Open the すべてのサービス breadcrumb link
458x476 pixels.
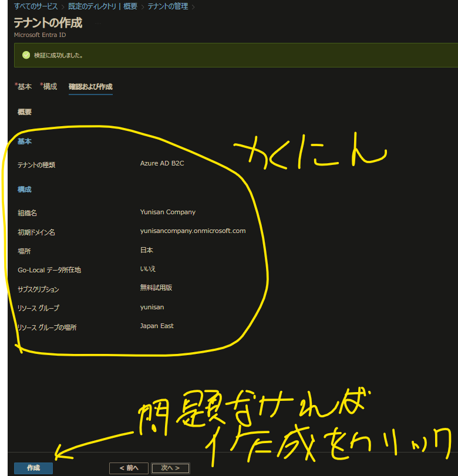tap(36, 6)
